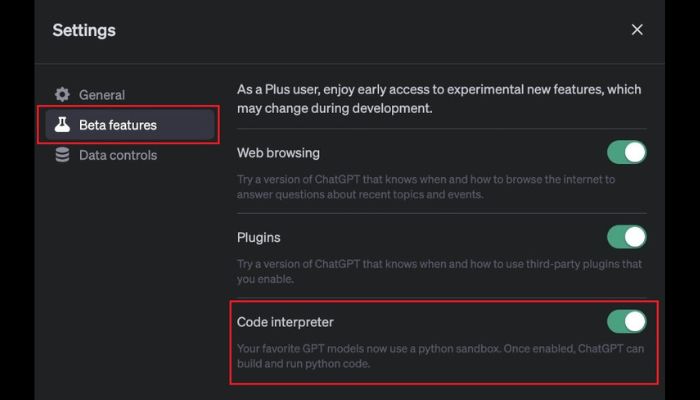Image resolution: width=700 pixels, height=400 pixels.
Task: Click the Web browsing description text
Action: 425,188
